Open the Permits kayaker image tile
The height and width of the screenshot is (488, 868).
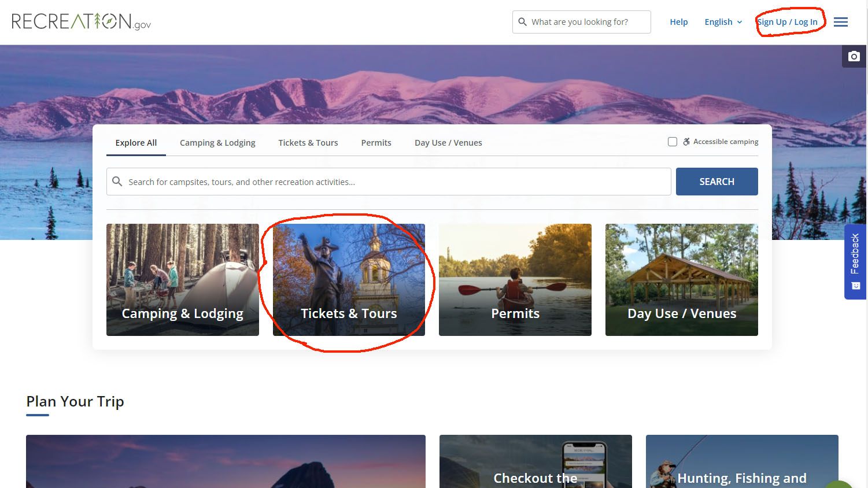pyautogui.click(x=515, y=280)
